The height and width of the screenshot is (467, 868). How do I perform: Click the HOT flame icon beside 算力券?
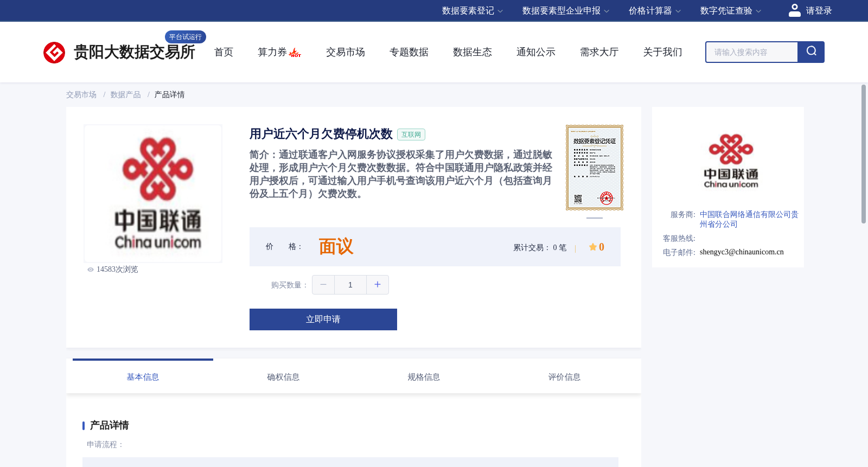pyautogui.click(x=295, y=53)
